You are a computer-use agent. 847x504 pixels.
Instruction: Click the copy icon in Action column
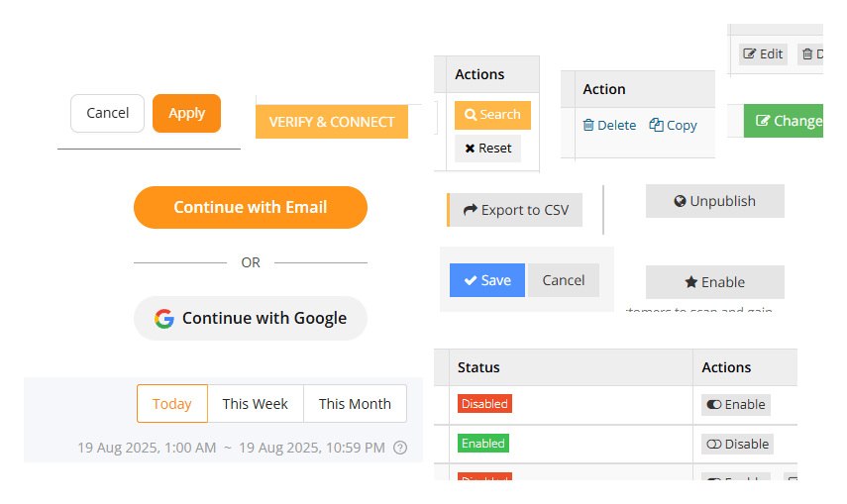click(656, 125)
